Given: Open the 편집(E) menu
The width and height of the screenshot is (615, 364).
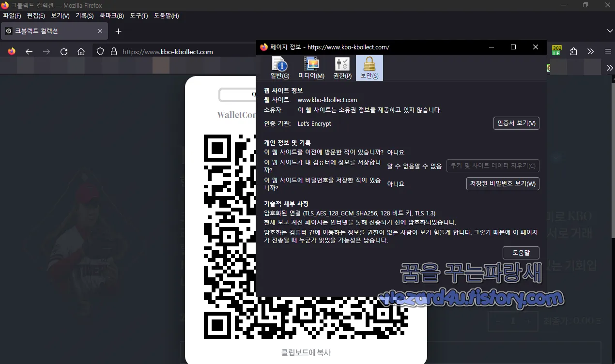Looking at the screenshot, I should (x=36, y=16).
